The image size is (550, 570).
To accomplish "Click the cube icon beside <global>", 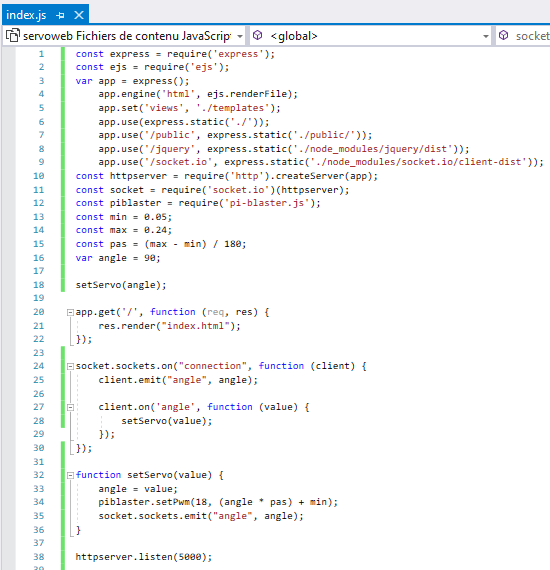I will tap(257, 36).
